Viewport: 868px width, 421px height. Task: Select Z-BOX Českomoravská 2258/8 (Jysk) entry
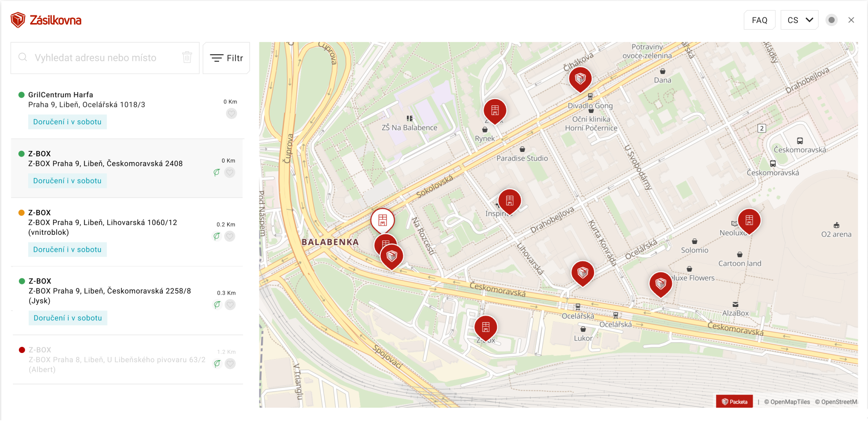(127, 301)
